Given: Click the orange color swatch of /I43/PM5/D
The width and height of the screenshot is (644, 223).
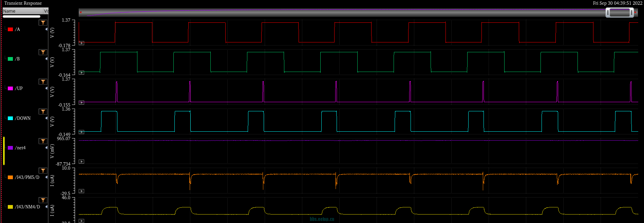Looking at the screenshot, I should click(x=11, y=178).
